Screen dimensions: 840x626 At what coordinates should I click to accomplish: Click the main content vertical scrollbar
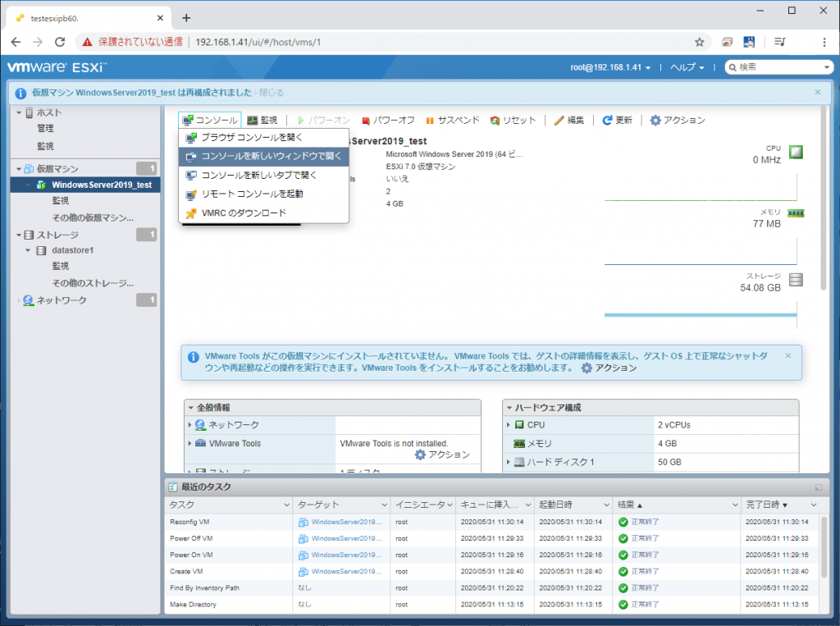tap(824, 199)
